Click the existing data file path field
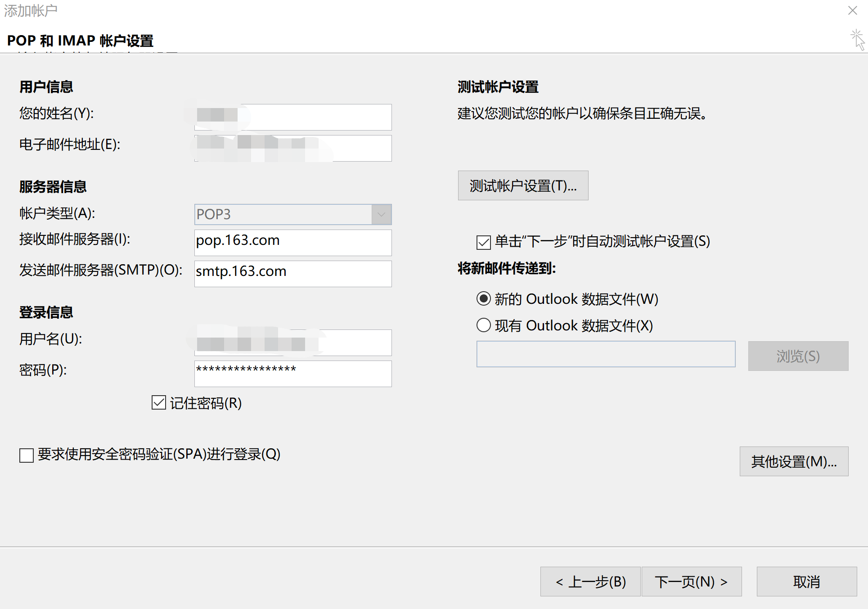Viewport: 868px width, 609px height. pos(605,354)
